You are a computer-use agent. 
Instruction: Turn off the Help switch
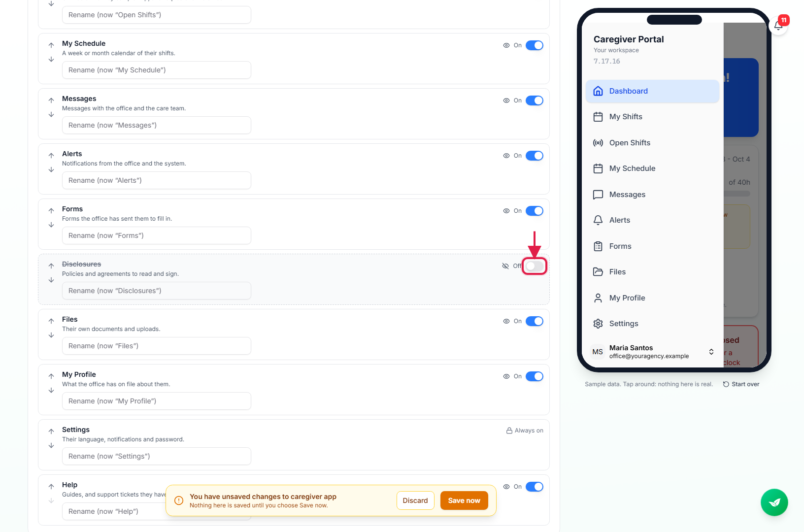[535, 487]
